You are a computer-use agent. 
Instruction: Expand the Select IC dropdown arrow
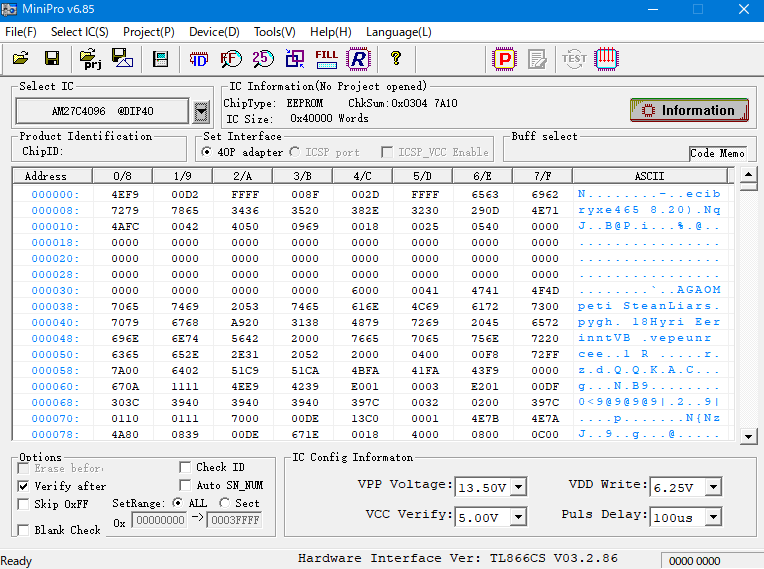201,112
